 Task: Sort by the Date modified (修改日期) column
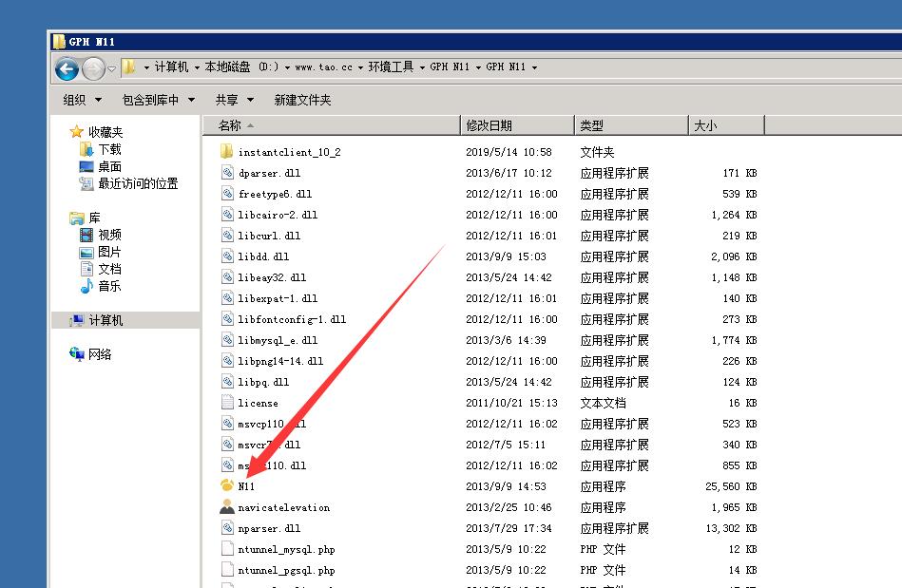click(489, 125)
